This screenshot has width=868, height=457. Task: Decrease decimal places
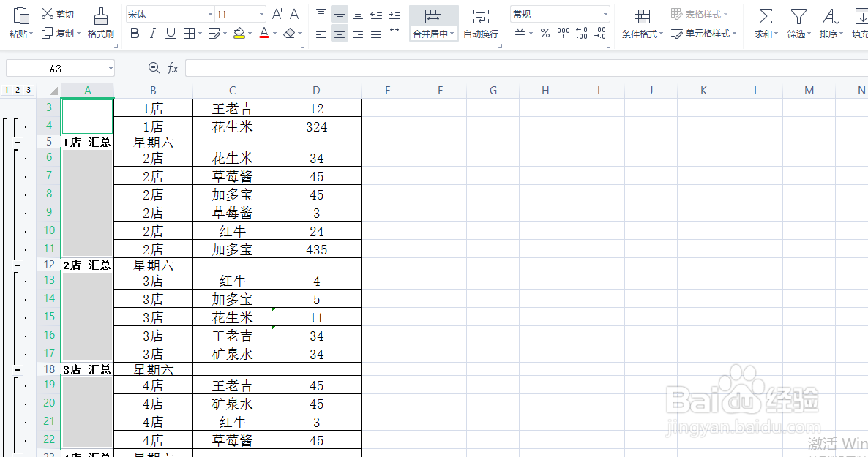[x=601, y=33]
